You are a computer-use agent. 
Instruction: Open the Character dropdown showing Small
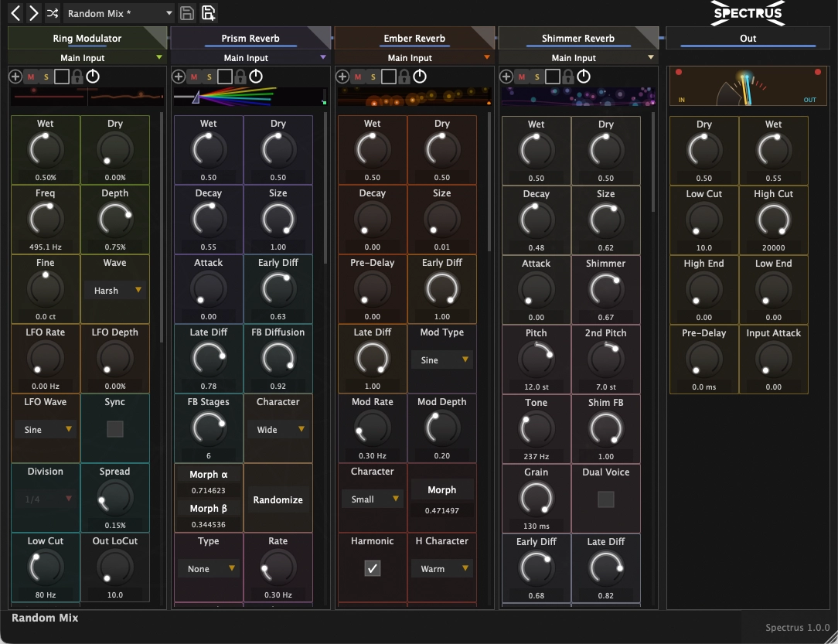pos(372,499)
